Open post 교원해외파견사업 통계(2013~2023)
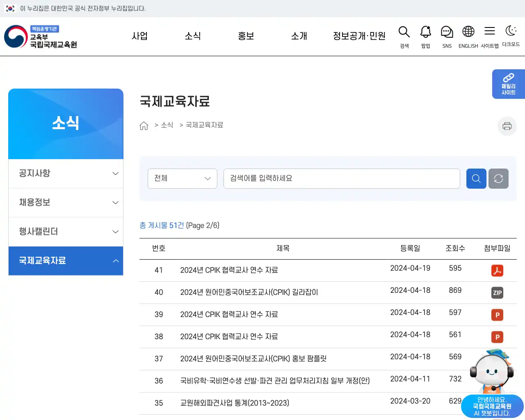The width and height of the screenshot is (525, 420). tap(235, 403)
